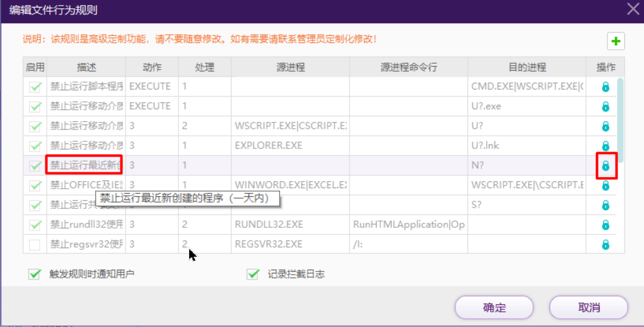
Task: Click the 目的进程 column header
Action: pyautogui.click(x=527, y=68)
